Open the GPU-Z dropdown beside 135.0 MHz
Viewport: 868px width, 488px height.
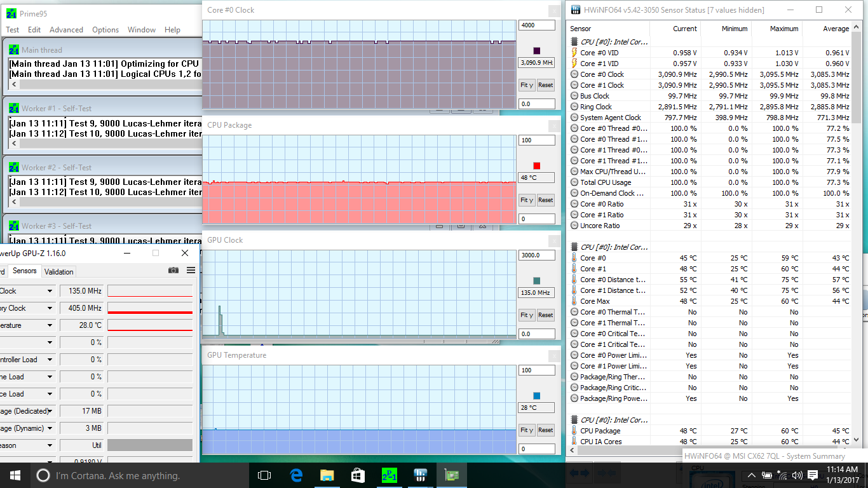tap(50, 291)
